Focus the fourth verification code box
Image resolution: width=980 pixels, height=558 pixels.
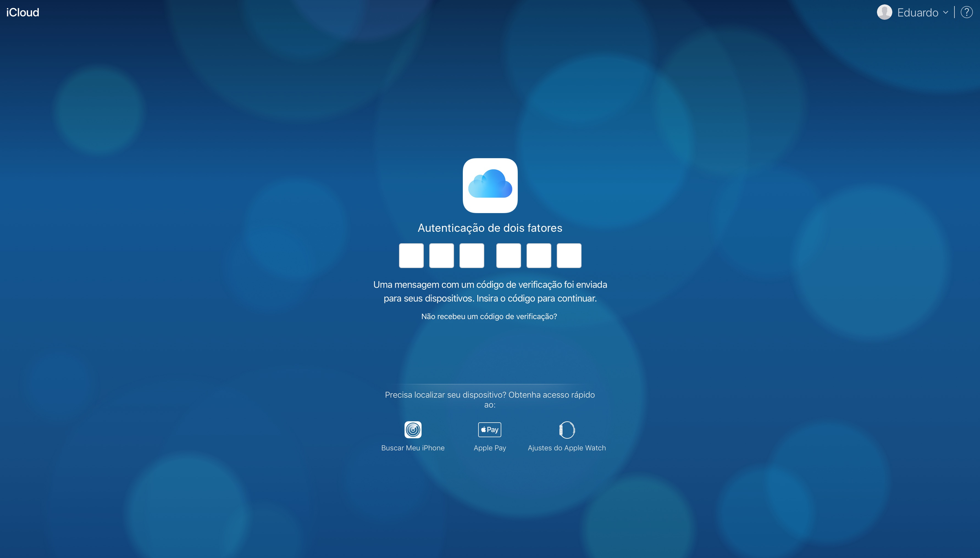pyautogui.click(x=509, y=256)
